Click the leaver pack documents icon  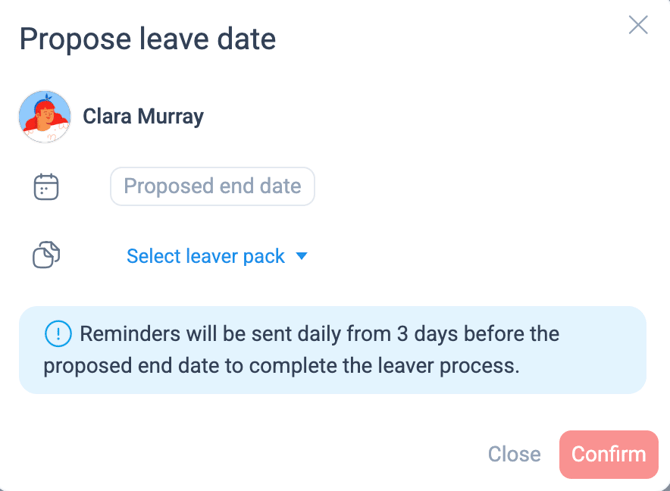pyautogui.click(x=46, y=256)
